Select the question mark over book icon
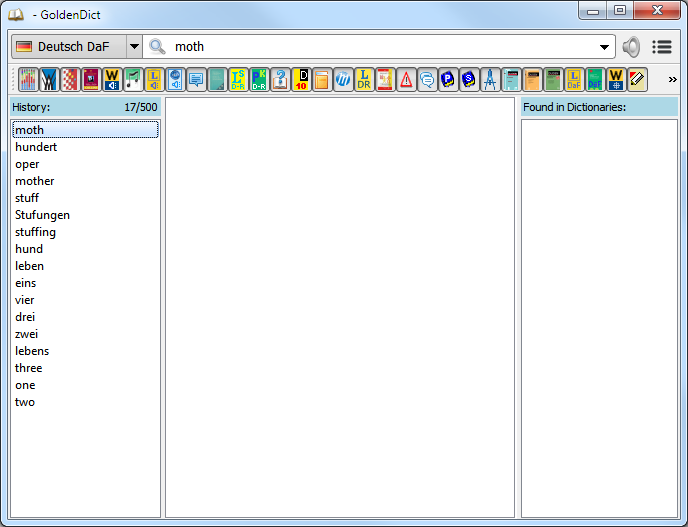Image resolution: width=688 pixels, height=527 pixels. click(x=280, y=79)
